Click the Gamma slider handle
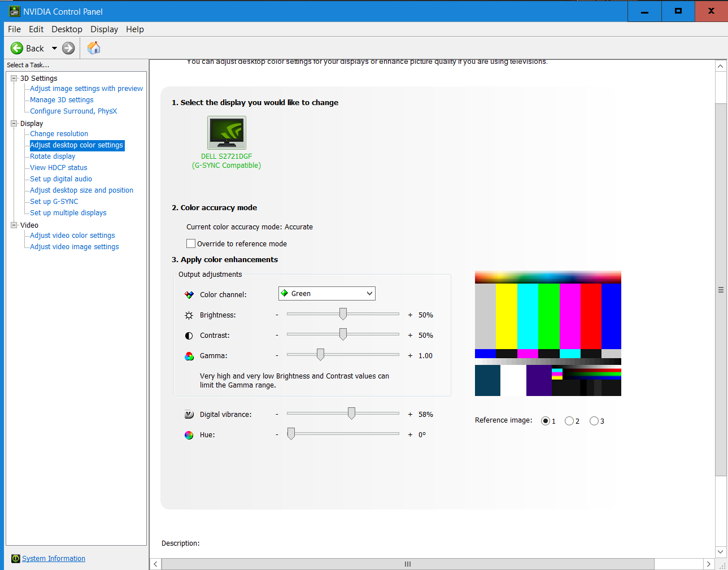 click(x=320, y=355)
